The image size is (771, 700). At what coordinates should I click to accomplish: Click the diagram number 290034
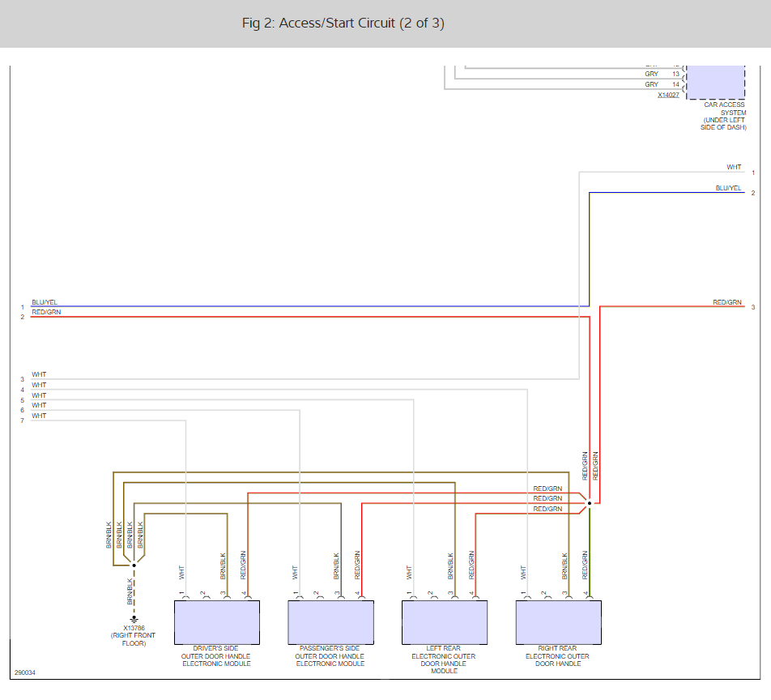[x=25, y=672]
